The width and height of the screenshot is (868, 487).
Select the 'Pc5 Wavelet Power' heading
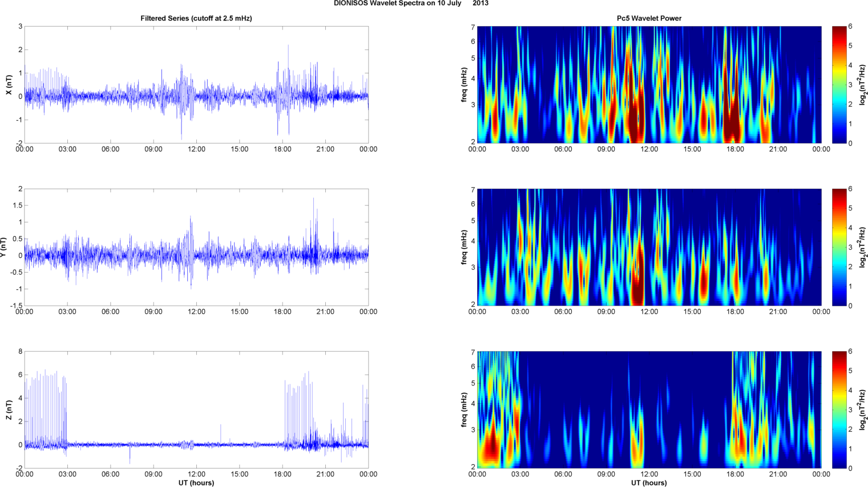click(x=649, y=18)
